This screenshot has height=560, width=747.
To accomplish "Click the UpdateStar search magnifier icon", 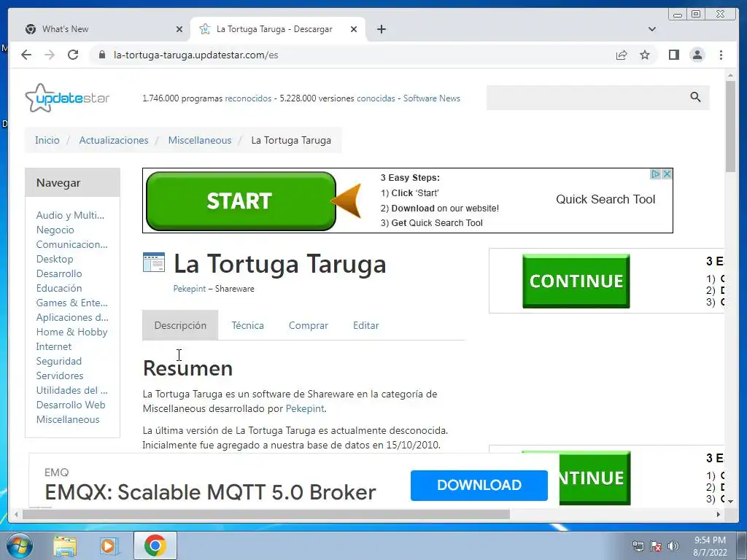I will pyautogui.click(x=695, y=97).
